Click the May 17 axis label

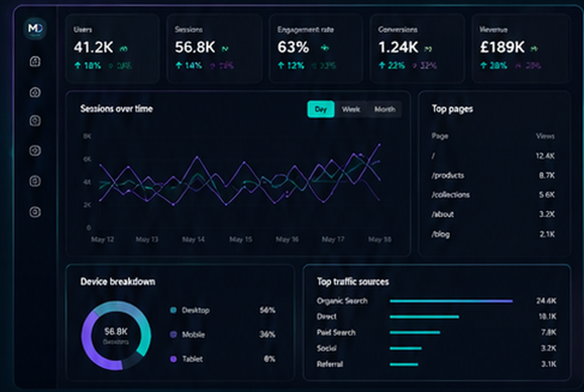333,239
